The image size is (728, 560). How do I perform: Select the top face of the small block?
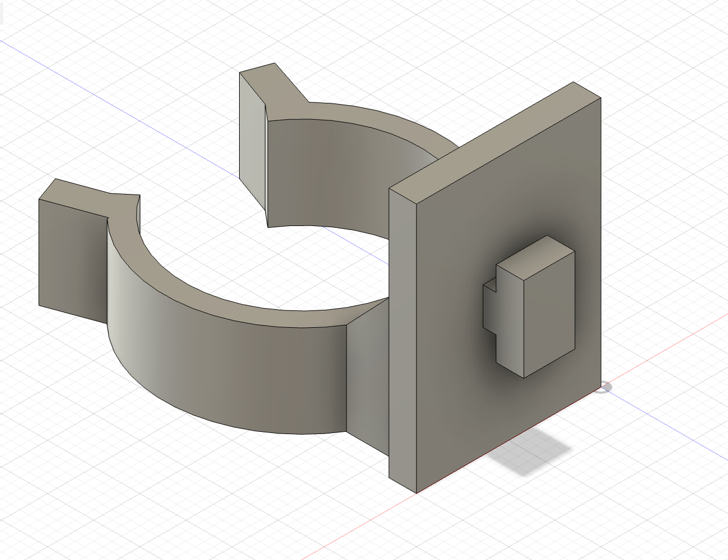click(x=536, y=258)
